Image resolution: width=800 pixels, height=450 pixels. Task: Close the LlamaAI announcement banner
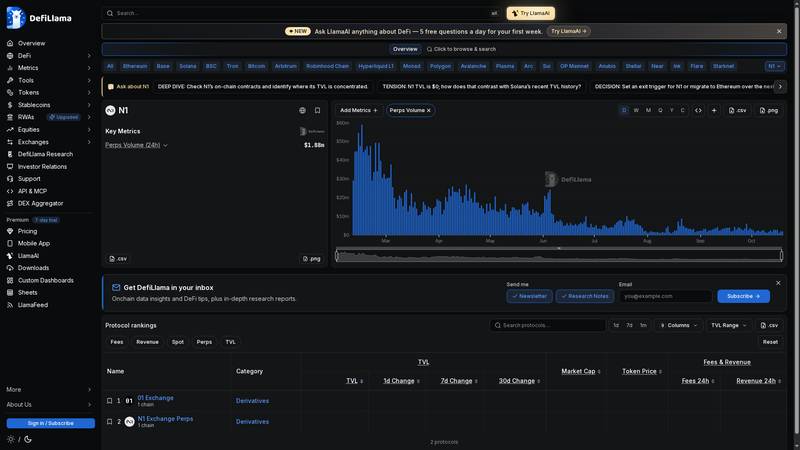click(779, 31)
